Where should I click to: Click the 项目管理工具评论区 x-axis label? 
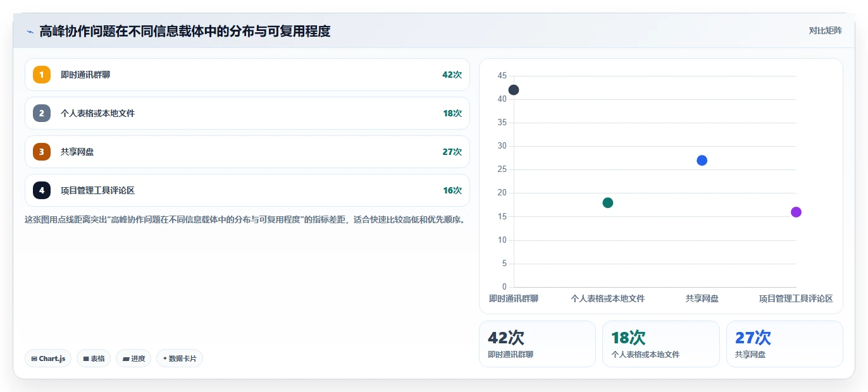point(796,298)
